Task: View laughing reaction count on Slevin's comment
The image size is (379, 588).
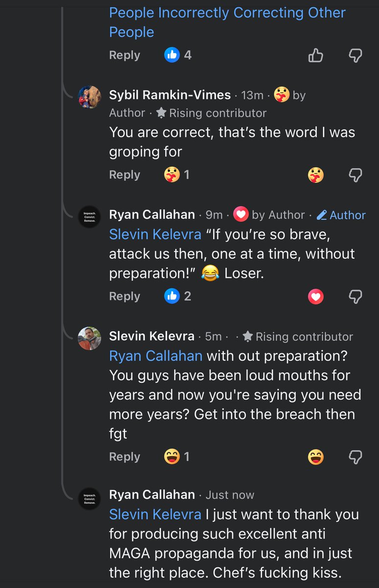Action: point(177,457)
